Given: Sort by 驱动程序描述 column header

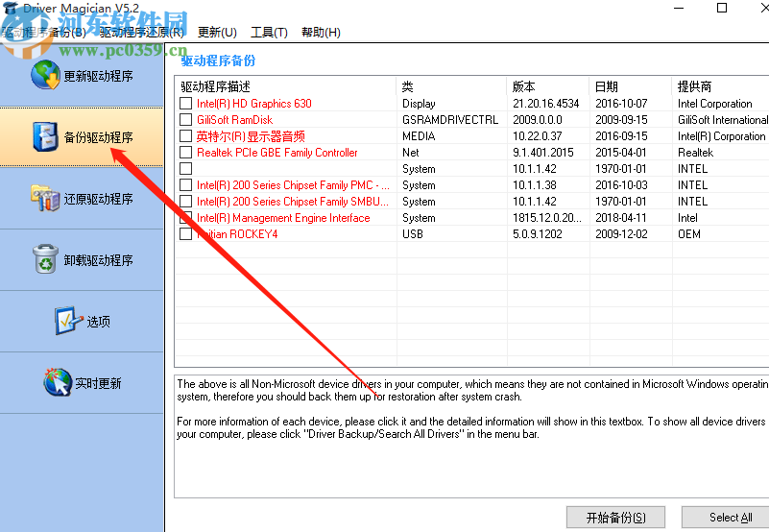Looking at the screenshot, I should point(286,86).
